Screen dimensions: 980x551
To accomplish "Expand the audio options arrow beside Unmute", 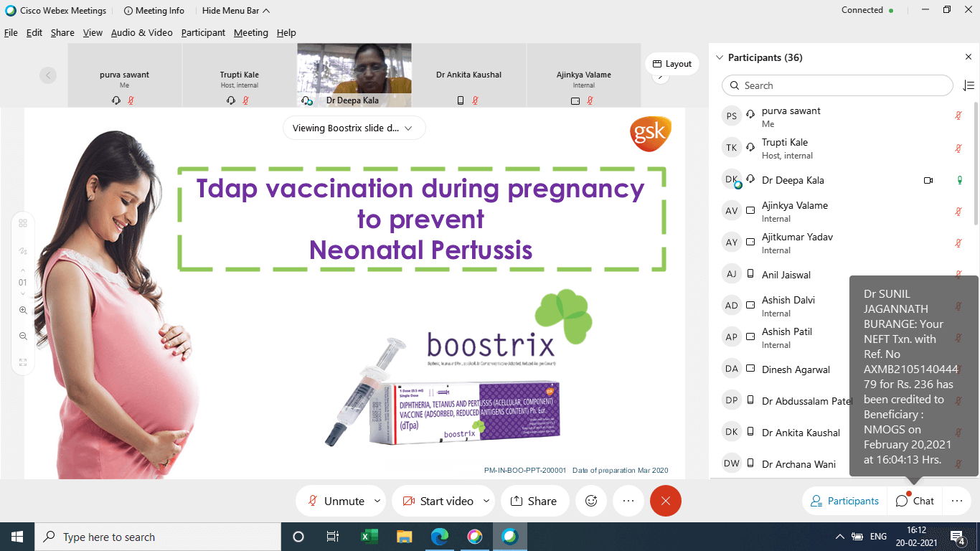I will [377, 501].
